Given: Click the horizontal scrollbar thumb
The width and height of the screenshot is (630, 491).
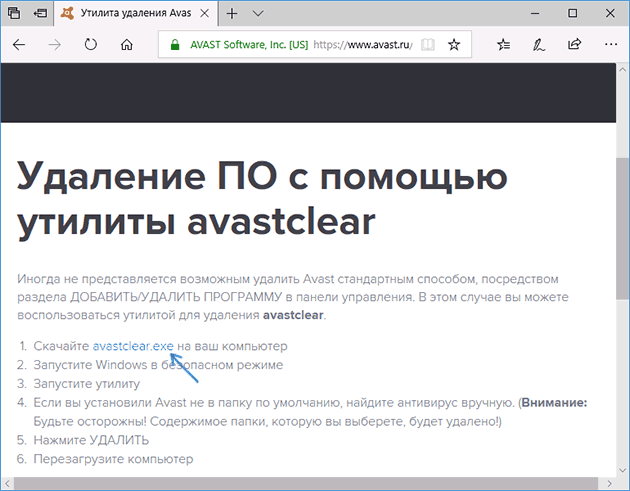Looking at the screenshot, I should (306, 483).
